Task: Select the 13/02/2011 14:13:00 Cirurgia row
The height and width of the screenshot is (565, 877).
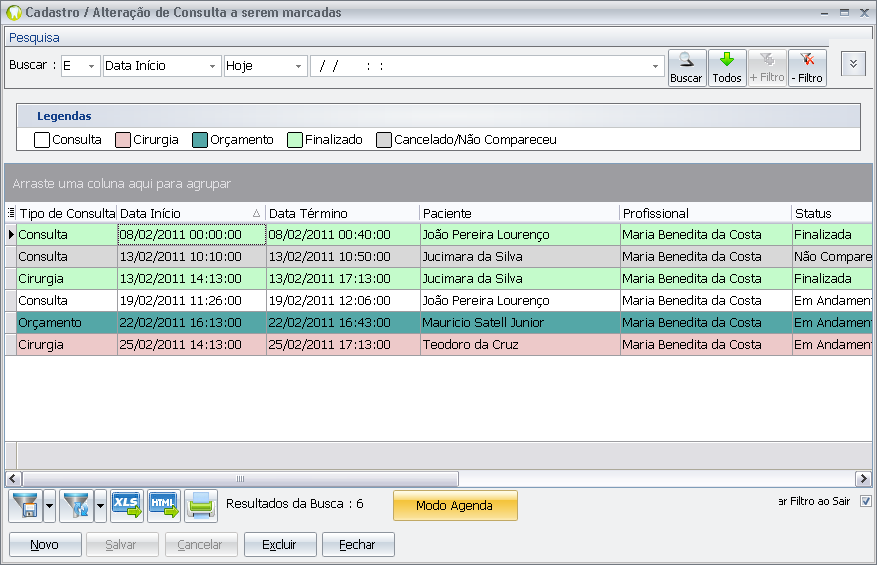Action: click(438, 279)
